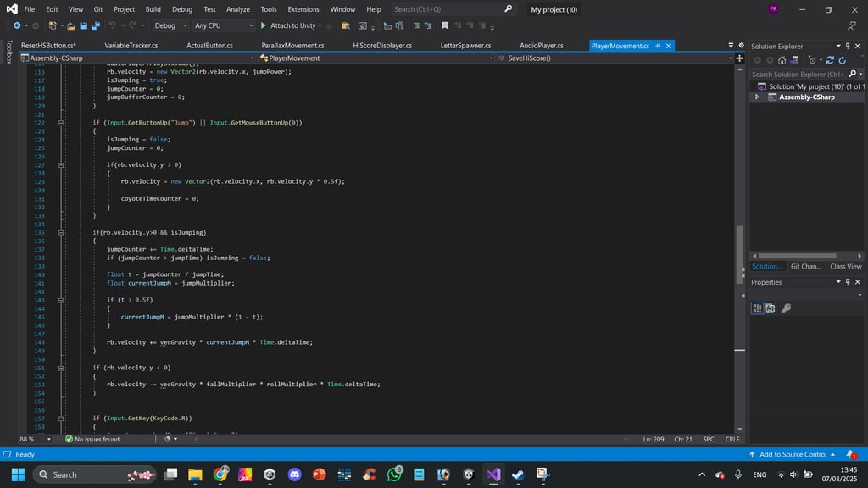Screen dimensions: 868x488
Task: Switch to the Git Changes panel tab
Action: click(x=806, y=266)
